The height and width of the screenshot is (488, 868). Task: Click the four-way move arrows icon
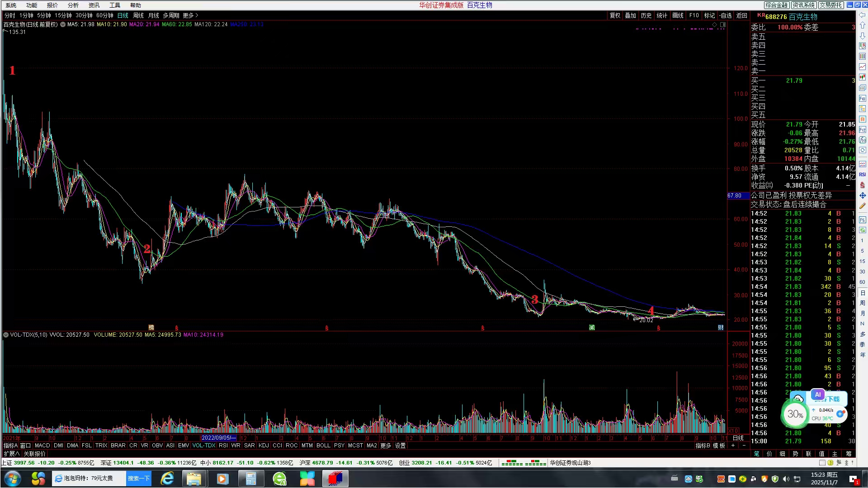tap(862, 196)
